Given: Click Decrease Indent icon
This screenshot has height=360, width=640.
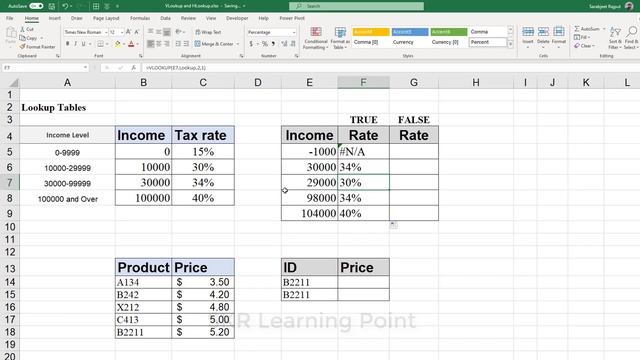Looking at the screenshot, I should click(x=178, y=44).
